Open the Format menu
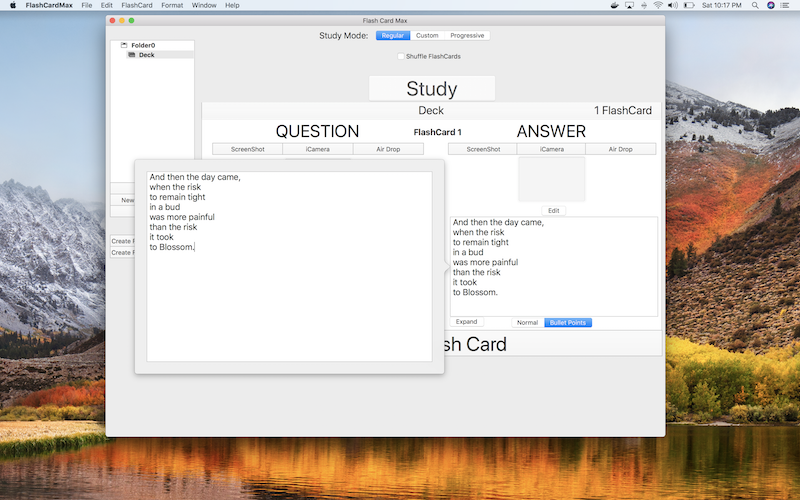800x500 pixels. (172, 5)
